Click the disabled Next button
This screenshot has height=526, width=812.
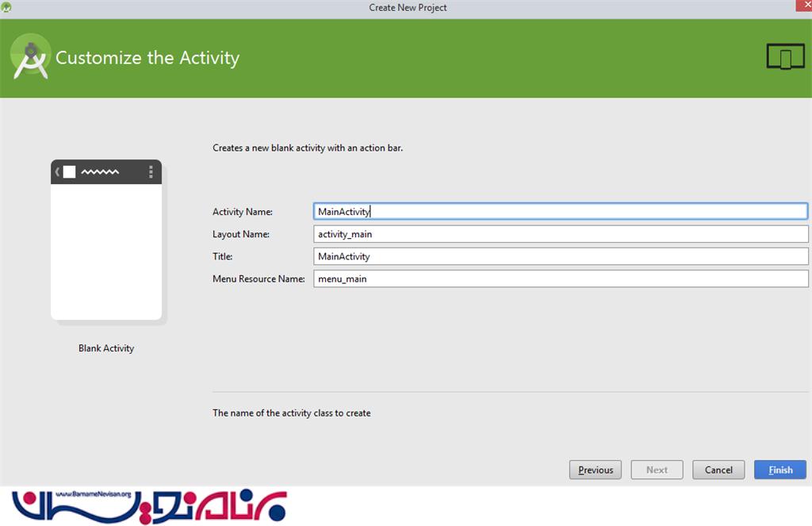tap(657, 470)
